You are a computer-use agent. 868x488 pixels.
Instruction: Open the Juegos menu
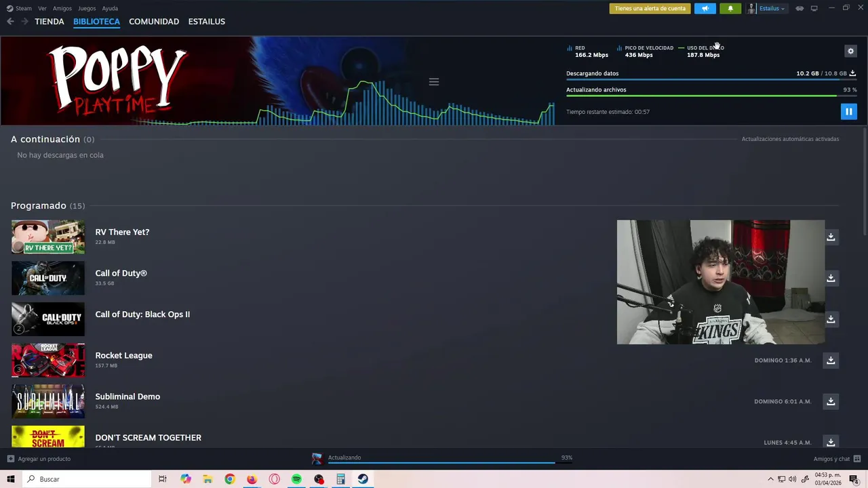coord(87,8)
